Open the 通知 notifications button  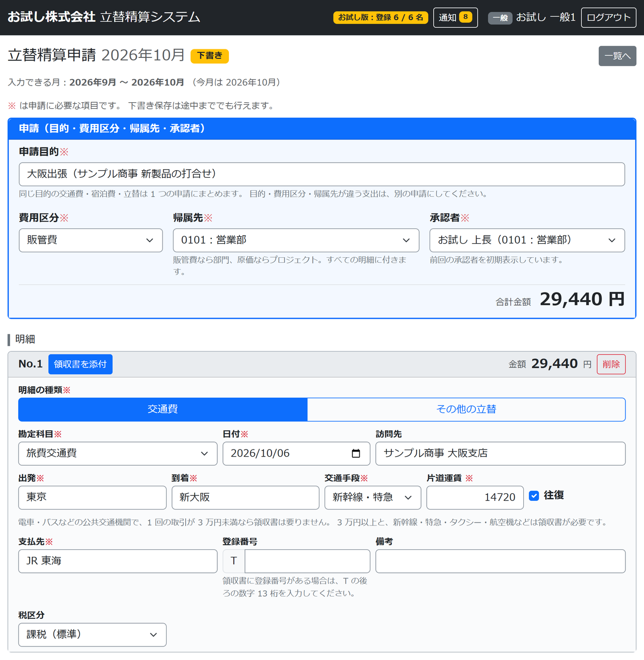(455, 18)
